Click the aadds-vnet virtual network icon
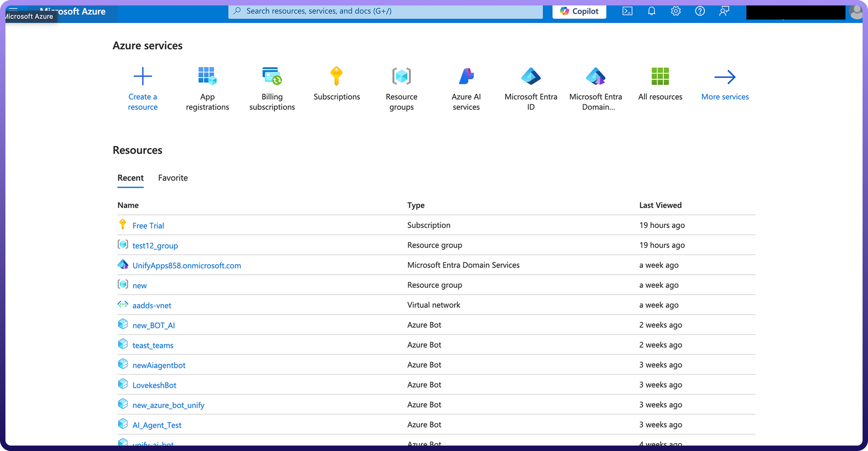The image size is (868, 451). coord(123,304)
